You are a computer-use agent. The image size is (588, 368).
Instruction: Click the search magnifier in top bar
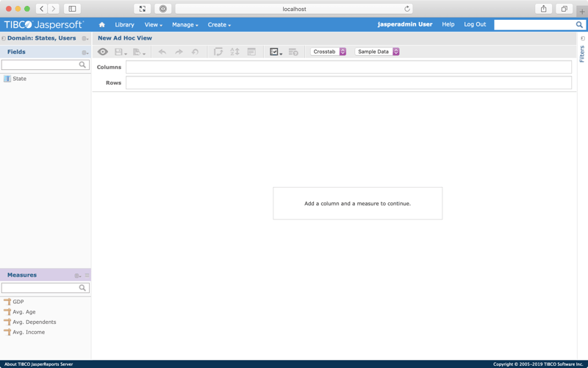pos(579,25)
